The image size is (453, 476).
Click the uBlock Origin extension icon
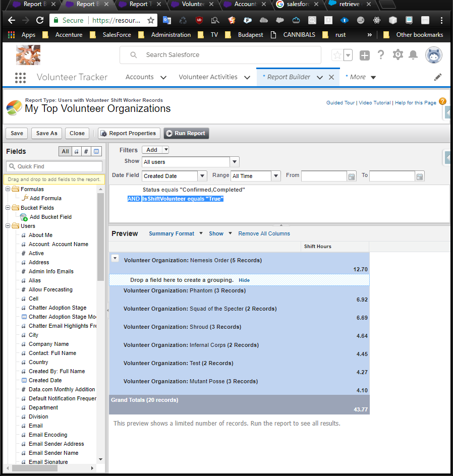[x=199, y=20]
